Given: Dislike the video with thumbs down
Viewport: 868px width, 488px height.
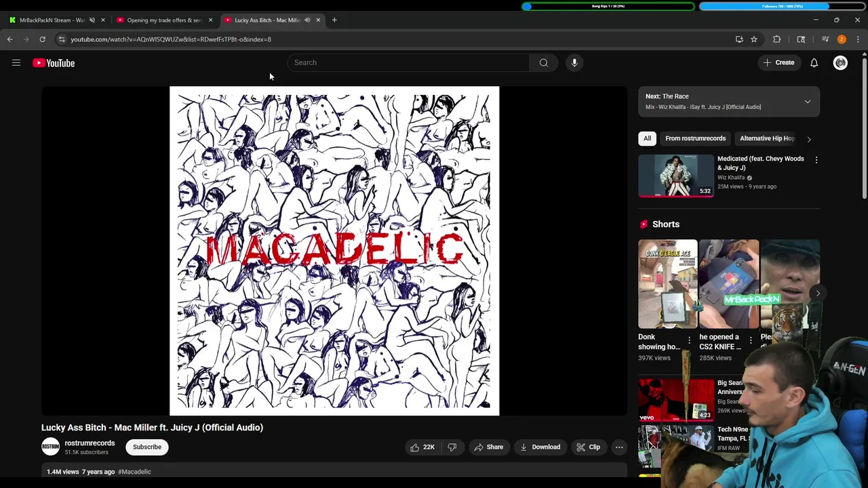Looking at the screenshot, I should click(452, 447).
